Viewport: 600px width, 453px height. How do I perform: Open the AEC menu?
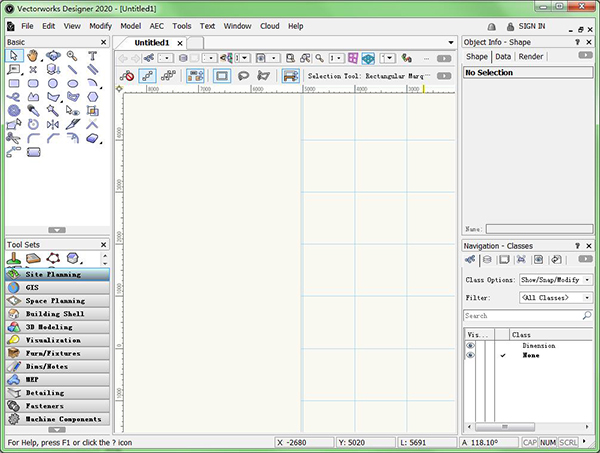(156, 25)
